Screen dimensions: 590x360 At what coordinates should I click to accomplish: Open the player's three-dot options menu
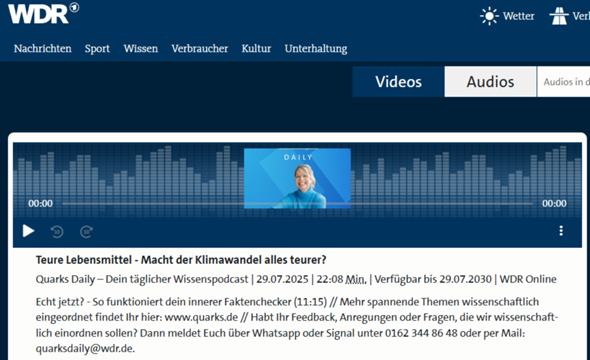click(x=561, y=231)
